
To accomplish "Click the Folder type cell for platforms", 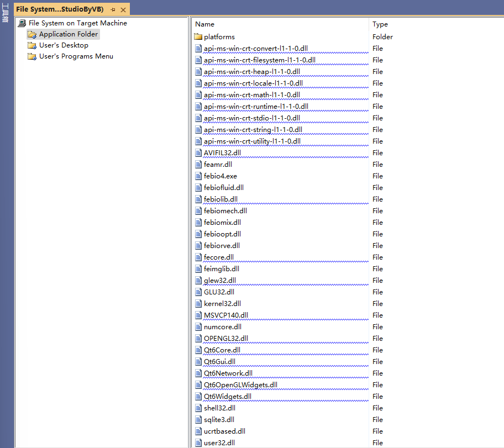I will point(382,37).
